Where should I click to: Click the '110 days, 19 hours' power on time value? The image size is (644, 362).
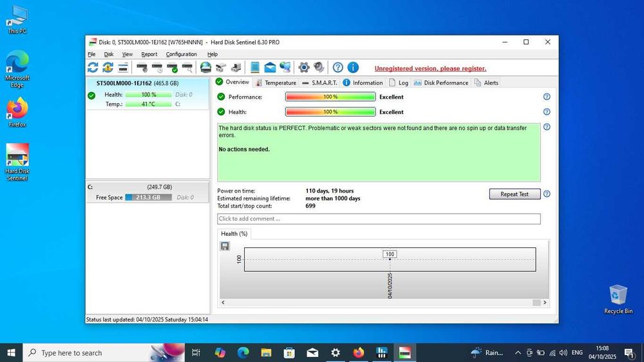click(x=329, y=191)
